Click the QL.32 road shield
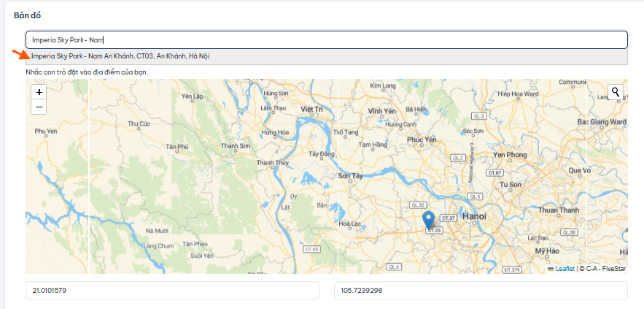Image resolution: width=644 pixels, height=309 pixels. tap(417, 205)
